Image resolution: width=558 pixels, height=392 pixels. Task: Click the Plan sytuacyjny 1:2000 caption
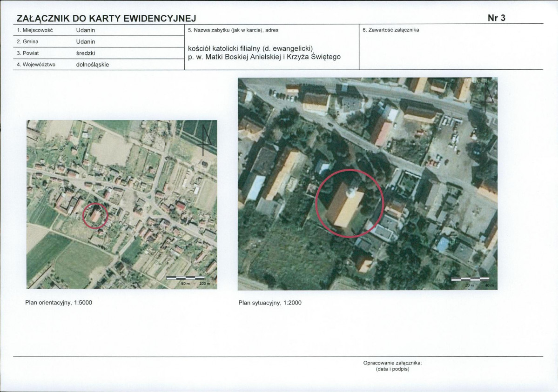[270, 303]
